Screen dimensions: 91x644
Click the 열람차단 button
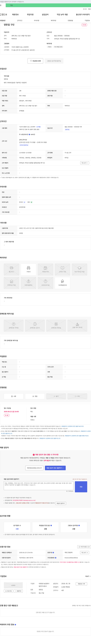[18, 591]
